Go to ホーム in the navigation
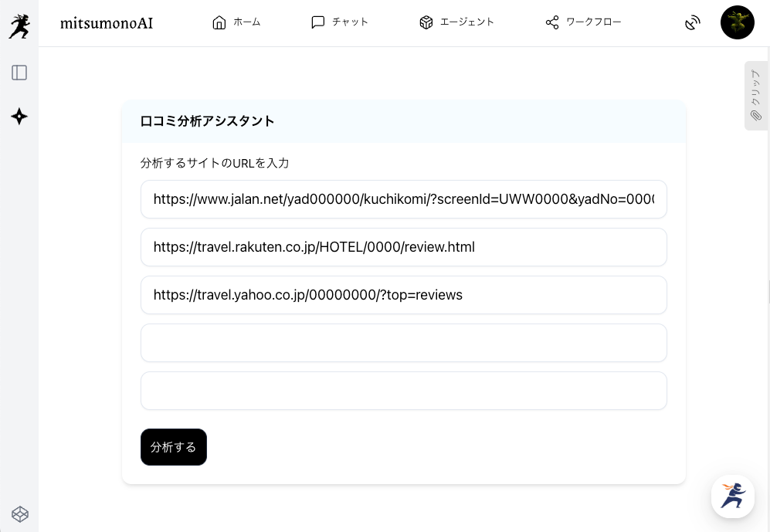The image size is (770, 532). pyautogui.click(x=236, y=22)
